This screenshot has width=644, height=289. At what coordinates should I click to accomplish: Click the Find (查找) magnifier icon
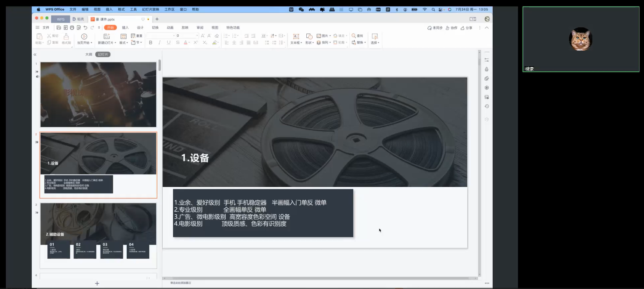[x=354, y=36]
